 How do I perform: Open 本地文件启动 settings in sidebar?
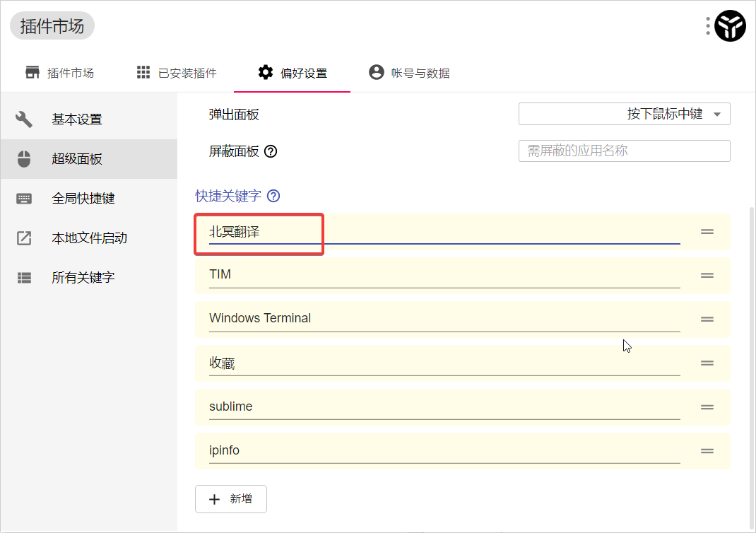89,238
